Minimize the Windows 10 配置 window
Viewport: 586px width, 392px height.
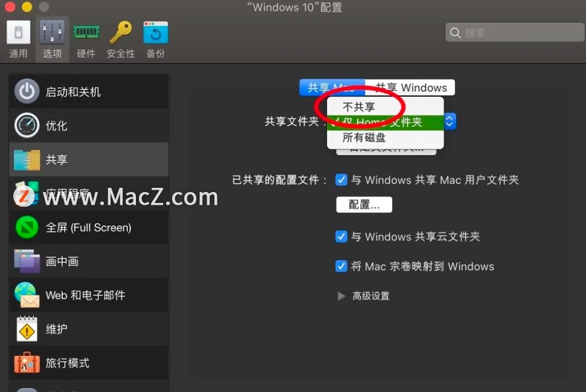point(27,7)
